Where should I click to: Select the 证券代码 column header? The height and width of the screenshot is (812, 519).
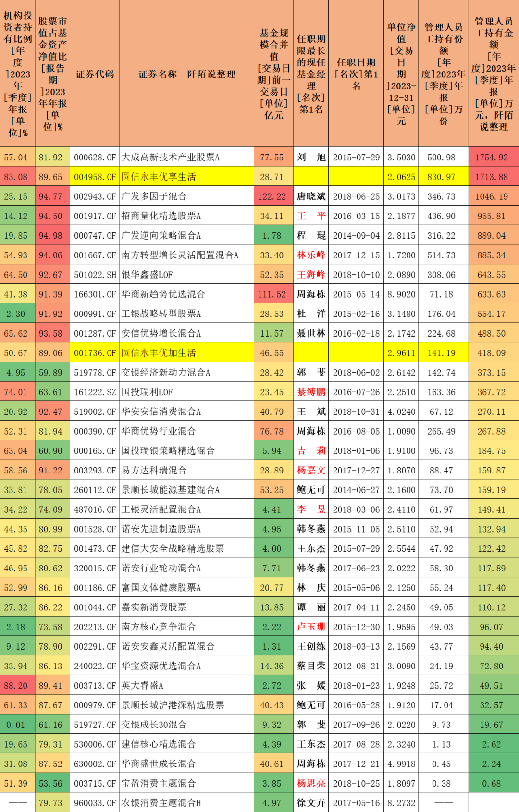click(x=95, y=74)
